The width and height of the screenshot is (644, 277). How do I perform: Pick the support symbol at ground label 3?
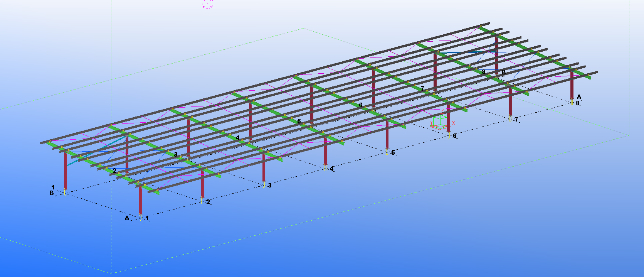point(264,185)
